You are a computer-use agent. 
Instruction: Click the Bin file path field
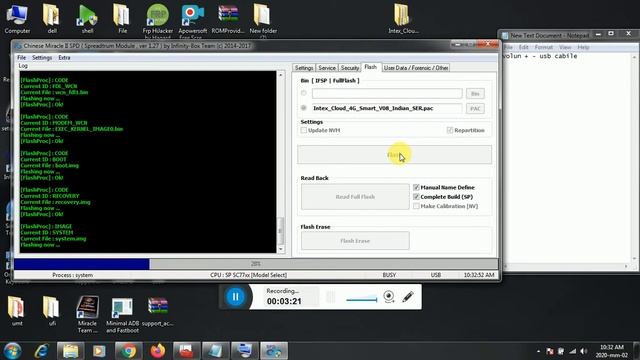pyautogui.click(x=387, y=93)
